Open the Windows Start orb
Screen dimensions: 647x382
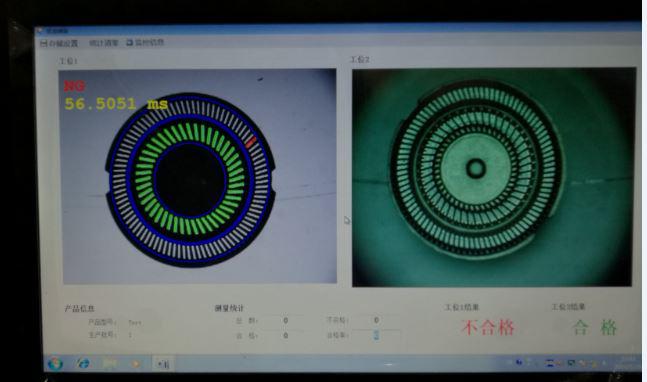(x=55, y=364)
